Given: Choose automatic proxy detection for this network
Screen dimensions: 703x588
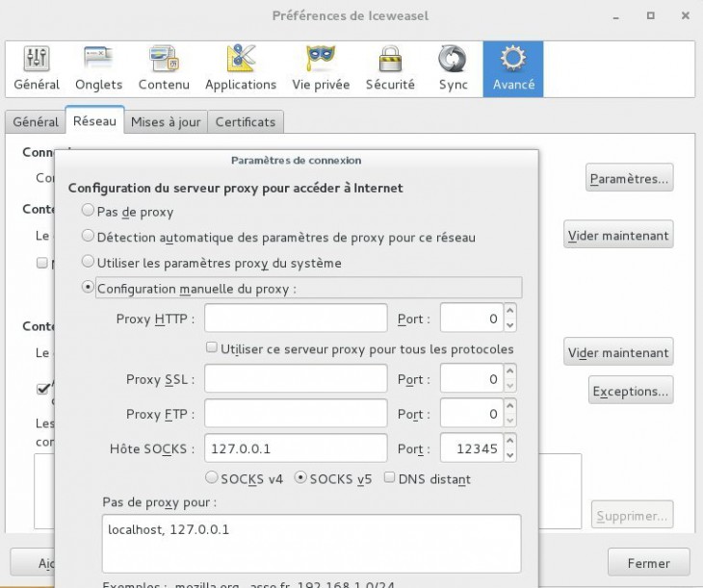Looking at the screenshot, I should 89,236.
